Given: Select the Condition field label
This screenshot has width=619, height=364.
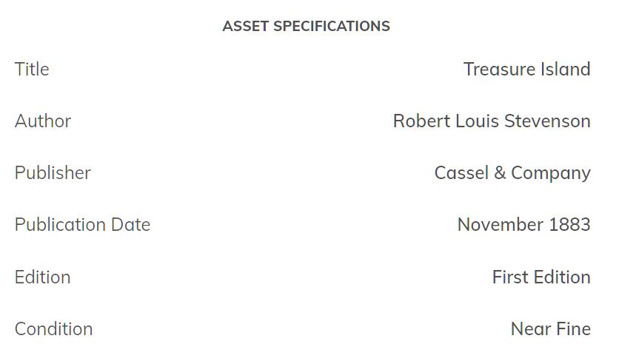Looking at the screenshot, I should [x=53, y=329].
